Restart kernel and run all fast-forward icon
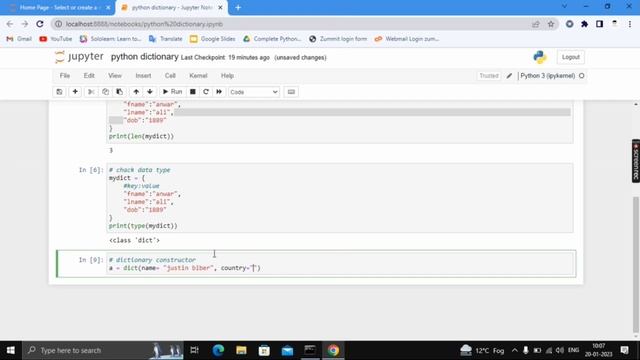640x360 pixels. pyautogui.click(x=219, y=92)
